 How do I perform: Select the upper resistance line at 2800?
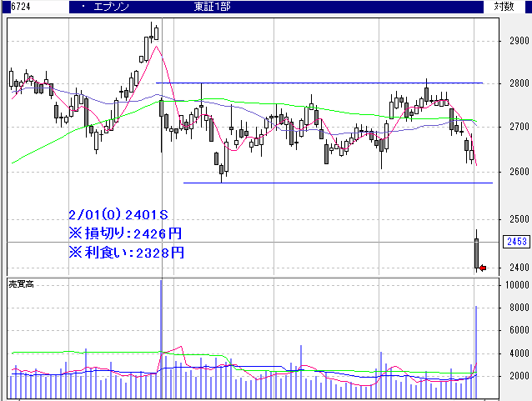point(317,83)
